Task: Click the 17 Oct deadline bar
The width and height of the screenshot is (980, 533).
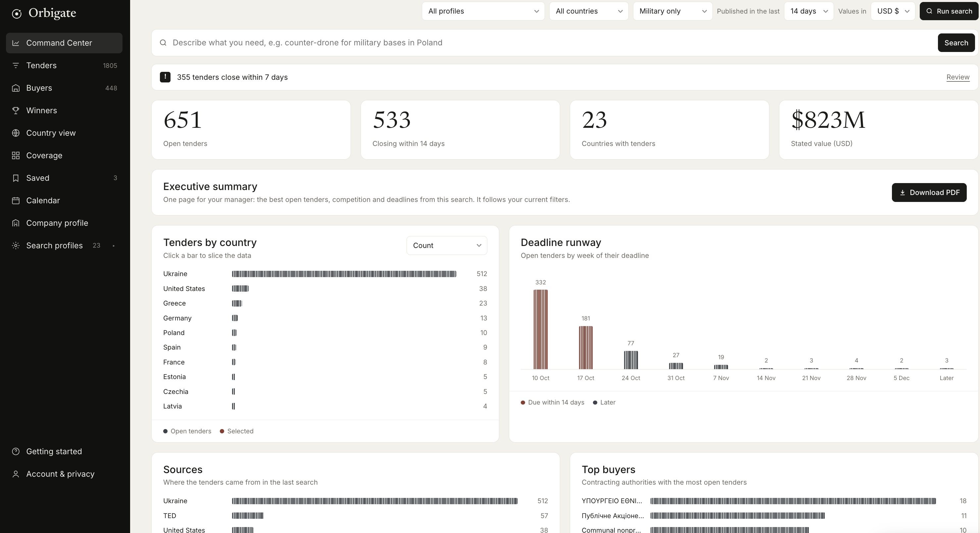Action: (x=585, y=347)
